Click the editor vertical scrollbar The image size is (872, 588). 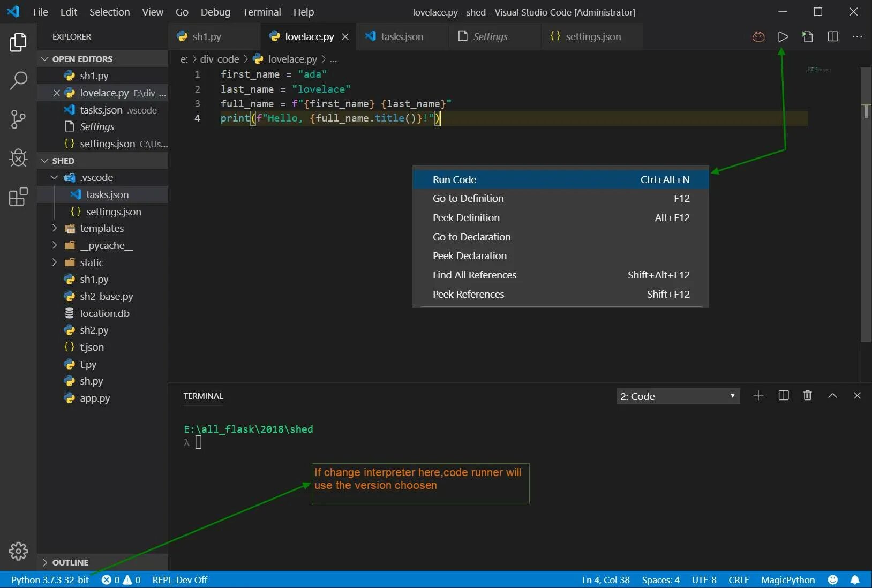tap(866, 203)
